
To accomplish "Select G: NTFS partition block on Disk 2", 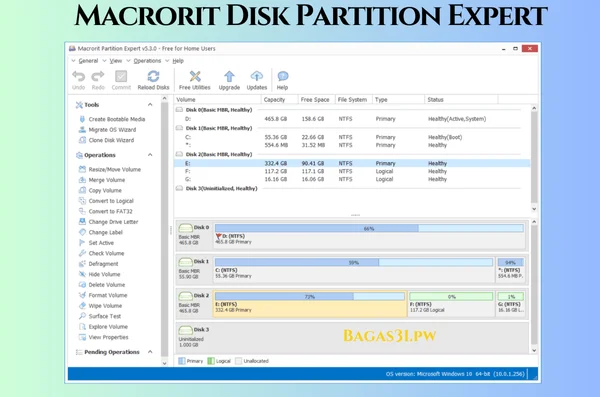I will pyautogui.click(x=511, y=303).
